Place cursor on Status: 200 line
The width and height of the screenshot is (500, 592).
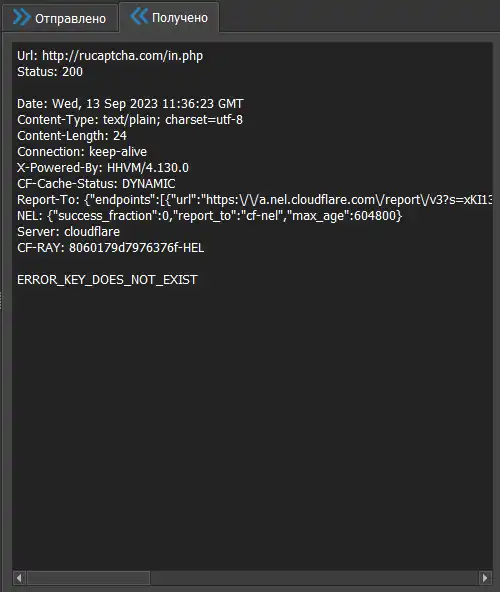(x=50, y=72)
